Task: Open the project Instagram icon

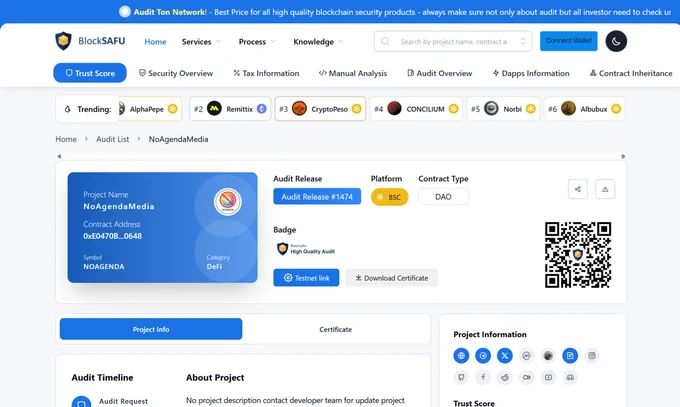Action: [x=592, y=356]
